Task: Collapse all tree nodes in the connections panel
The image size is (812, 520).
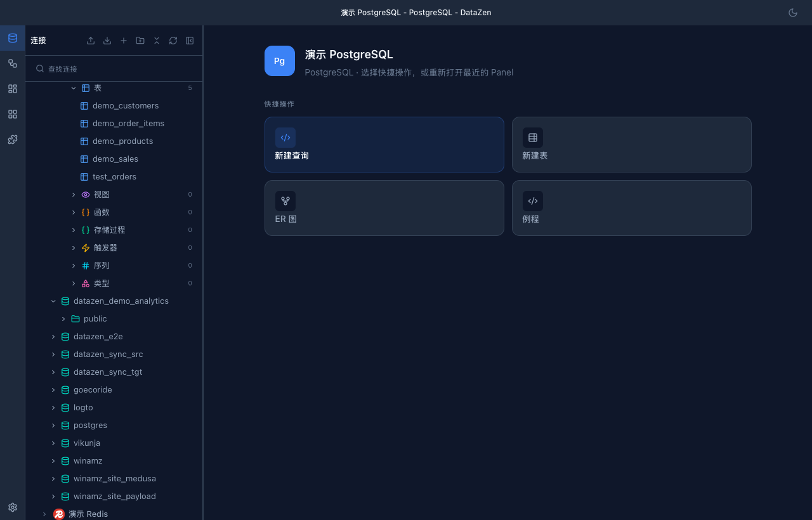Action: tap(157, 41)
